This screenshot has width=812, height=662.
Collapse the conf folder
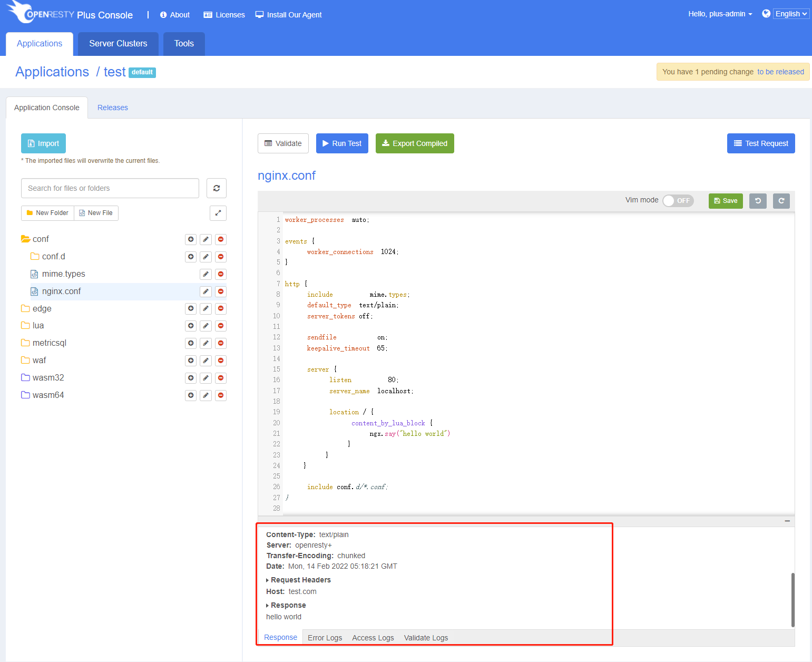click(x=25, y=239)
